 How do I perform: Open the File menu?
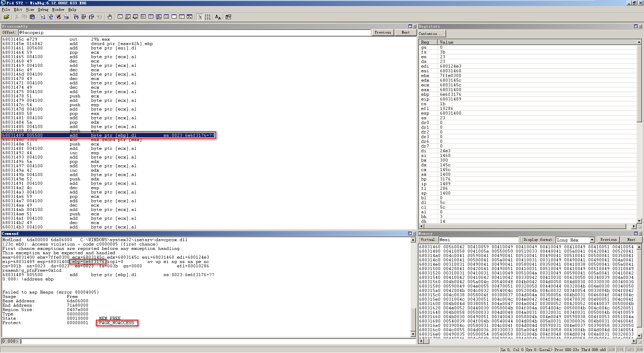(6, 9)
